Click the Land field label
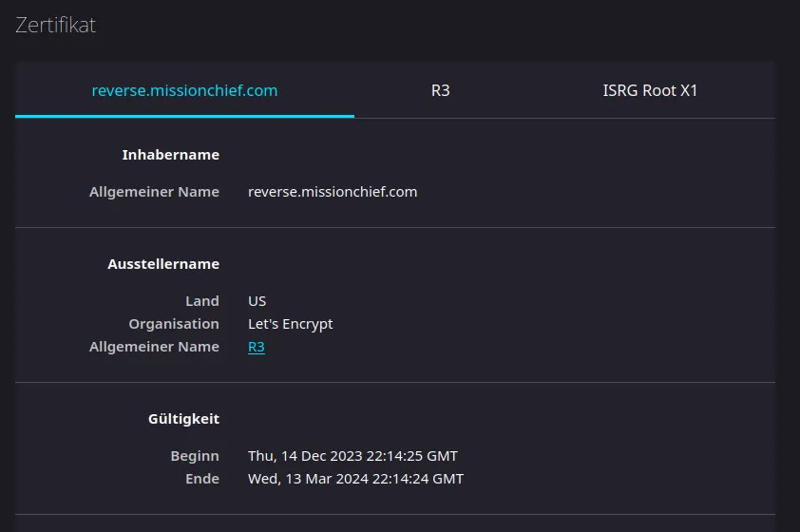This screenshot has width=800, height=532. pos(202,301)
